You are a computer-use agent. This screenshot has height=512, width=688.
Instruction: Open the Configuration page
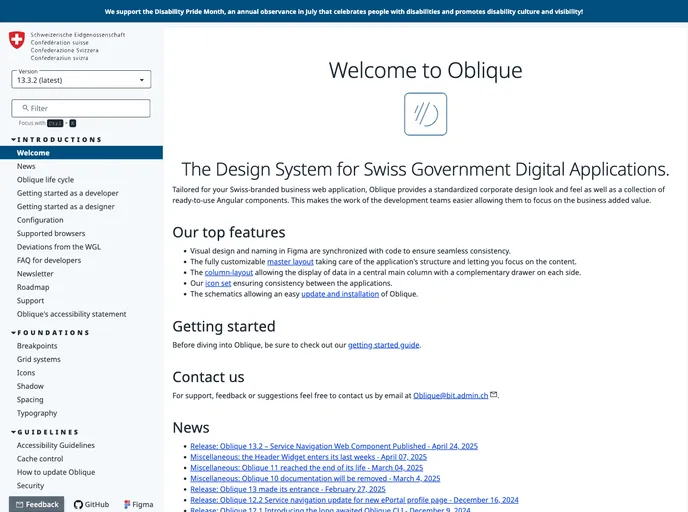point(40,220)
